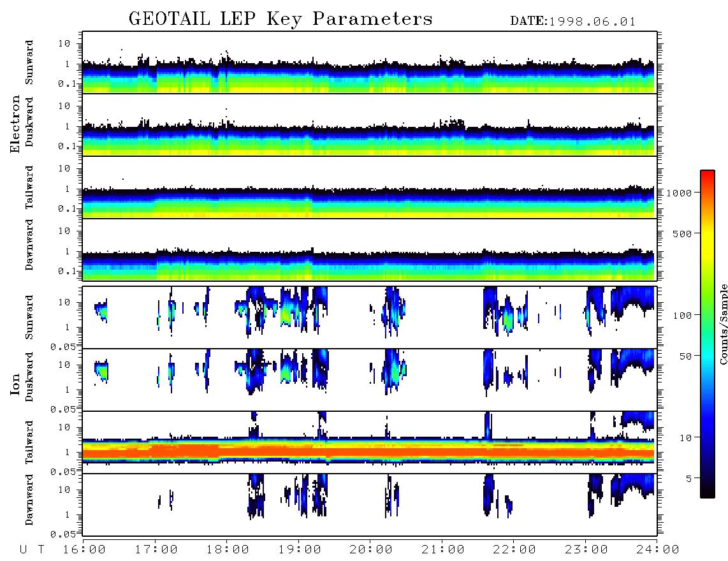
Task: Click the '0.05' label under Ion Dawnward panel
Action: pos(64,534)
